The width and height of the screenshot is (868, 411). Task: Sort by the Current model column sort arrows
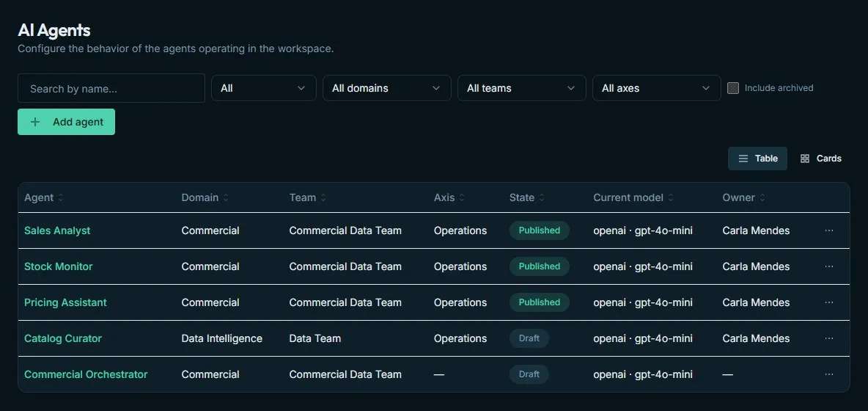click(x=670, y=197)
